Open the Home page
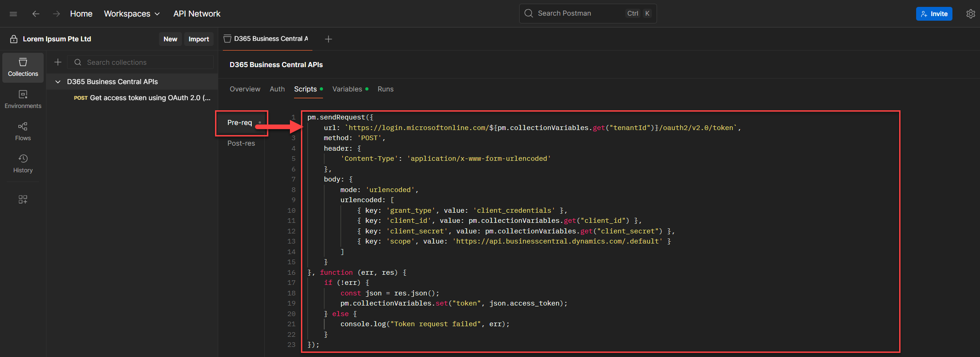Viewport: 980px width, 357px height. point(81,14)
